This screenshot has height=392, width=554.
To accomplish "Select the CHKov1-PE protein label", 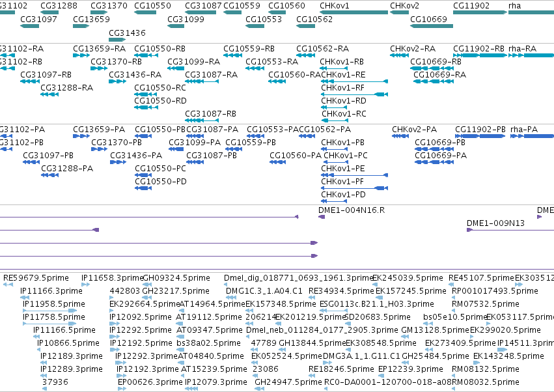I will pos(343,169).
